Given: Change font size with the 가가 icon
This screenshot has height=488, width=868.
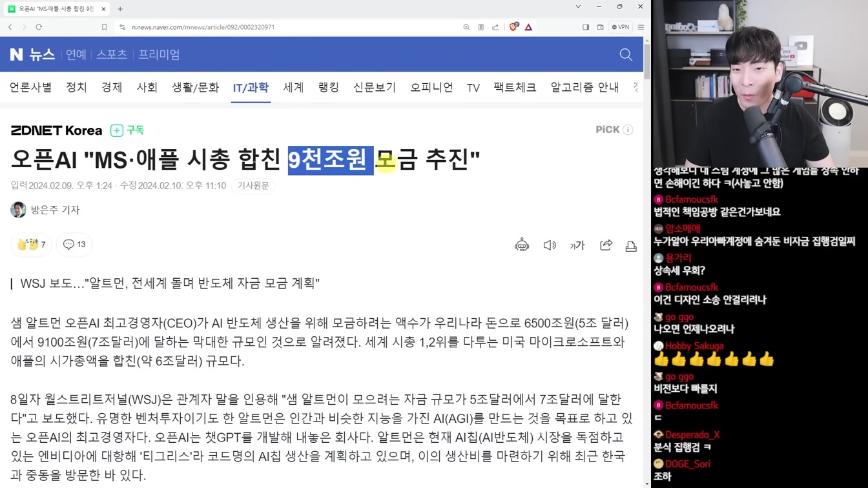Looking at the screenshot, I should click(577, 245).
